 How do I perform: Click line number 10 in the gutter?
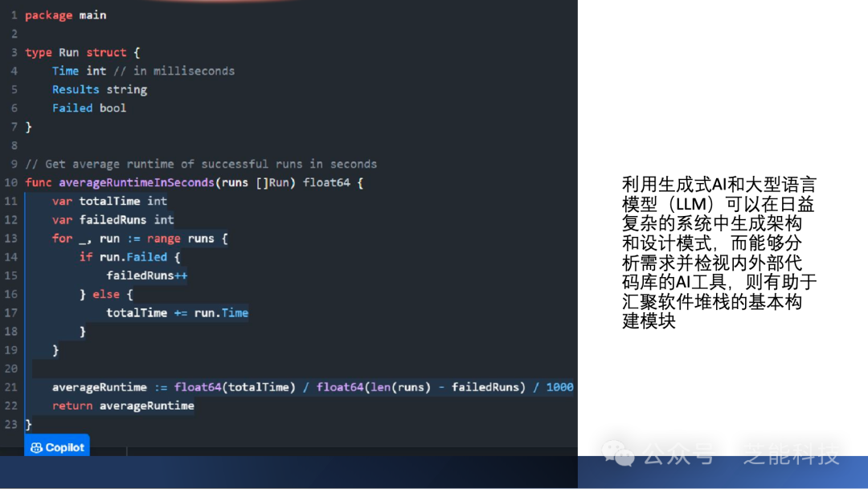coord(11,182)
